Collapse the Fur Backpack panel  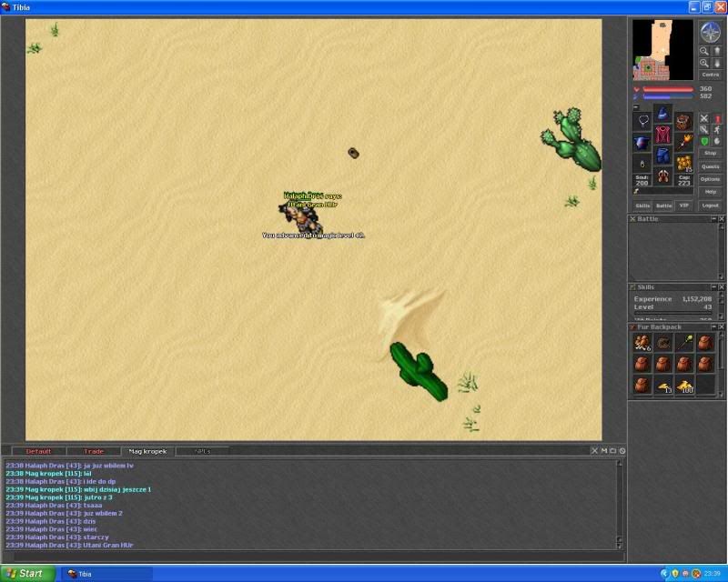point(714,326)
